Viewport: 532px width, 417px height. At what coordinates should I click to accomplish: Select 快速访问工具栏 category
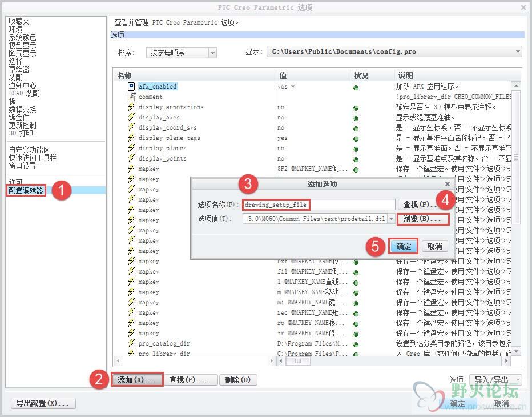33,158
